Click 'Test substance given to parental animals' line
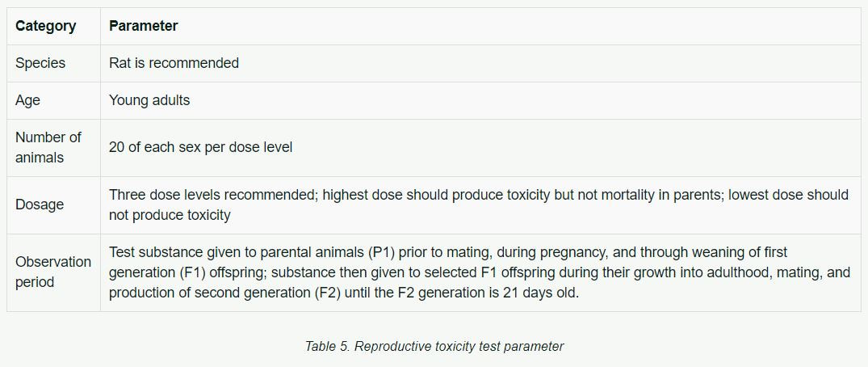 (x=236, y=252)
